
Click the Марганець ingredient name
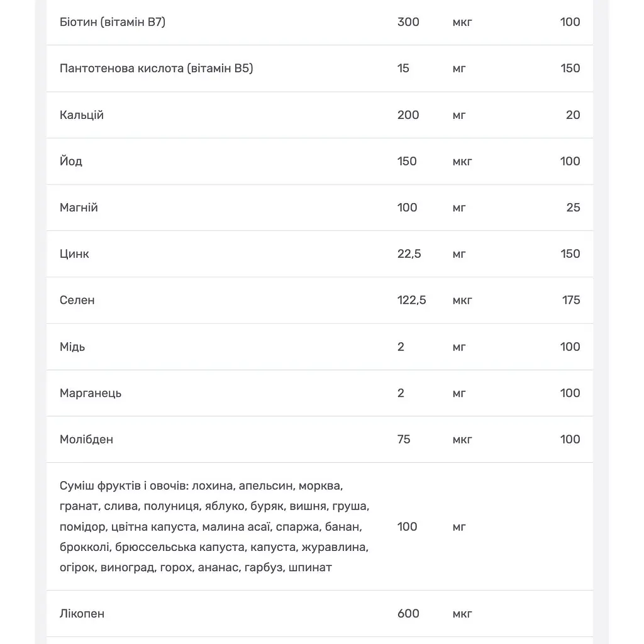point(91,393)
